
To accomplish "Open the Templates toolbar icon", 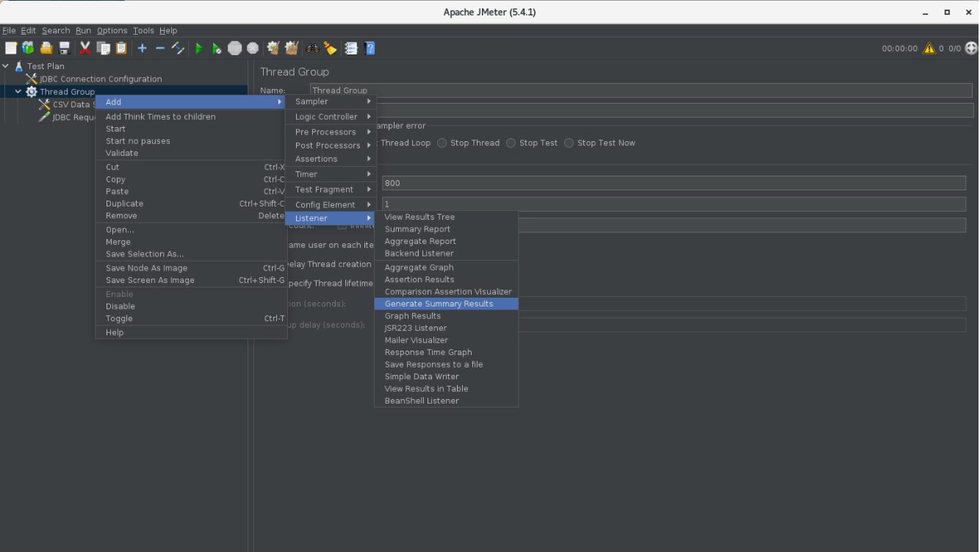I will click(28, 48).
